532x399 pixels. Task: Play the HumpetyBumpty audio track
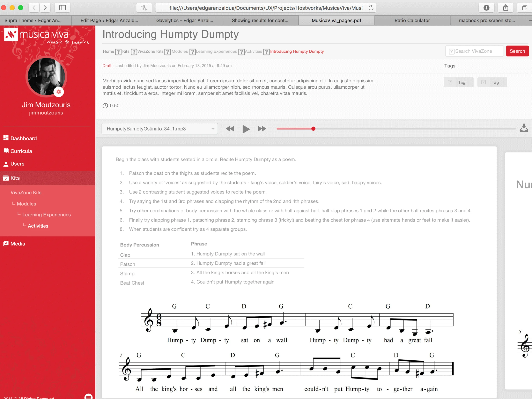246,129
